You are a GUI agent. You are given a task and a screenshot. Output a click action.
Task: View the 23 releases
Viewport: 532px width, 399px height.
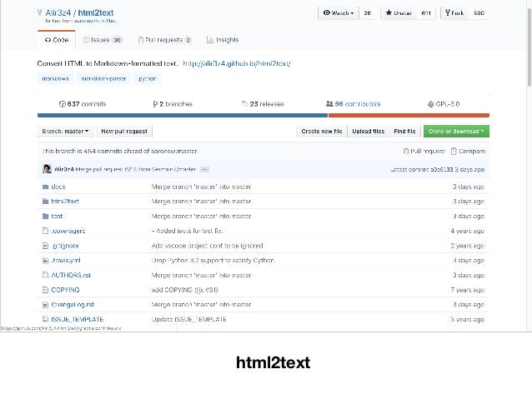click(263, 104)
